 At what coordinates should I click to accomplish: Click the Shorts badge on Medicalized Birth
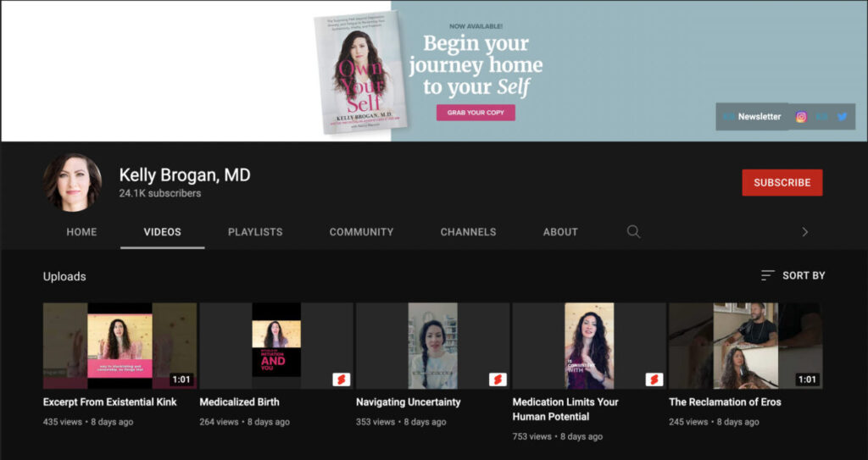tap(341, 380)
